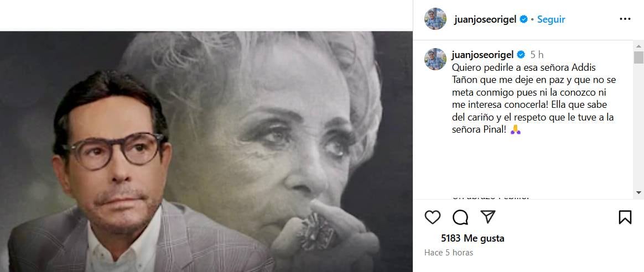
Task: Click the verified badge in the header
Action: [x=523, y=19]
